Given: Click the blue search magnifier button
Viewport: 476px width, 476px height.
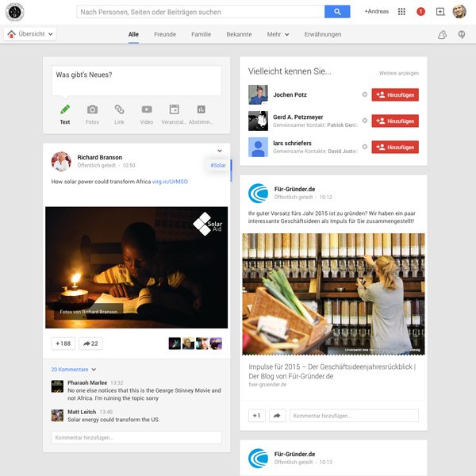Looking at the screenshot, I should pos(337,12).
